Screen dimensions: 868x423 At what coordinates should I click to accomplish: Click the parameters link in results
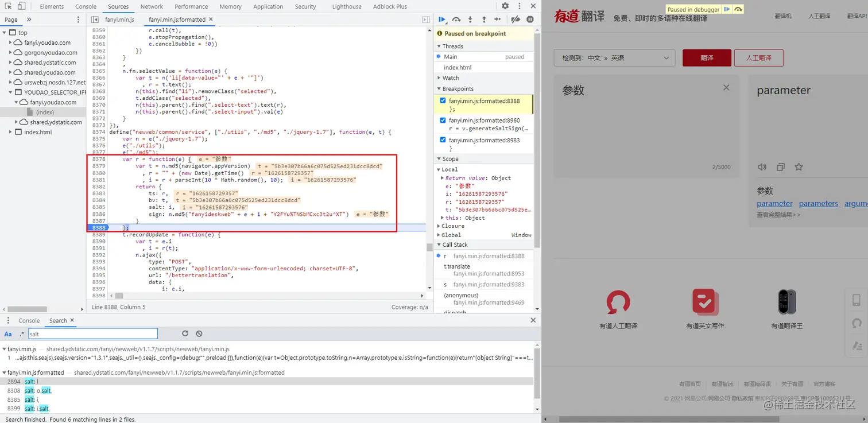click(x=819, y=203)
